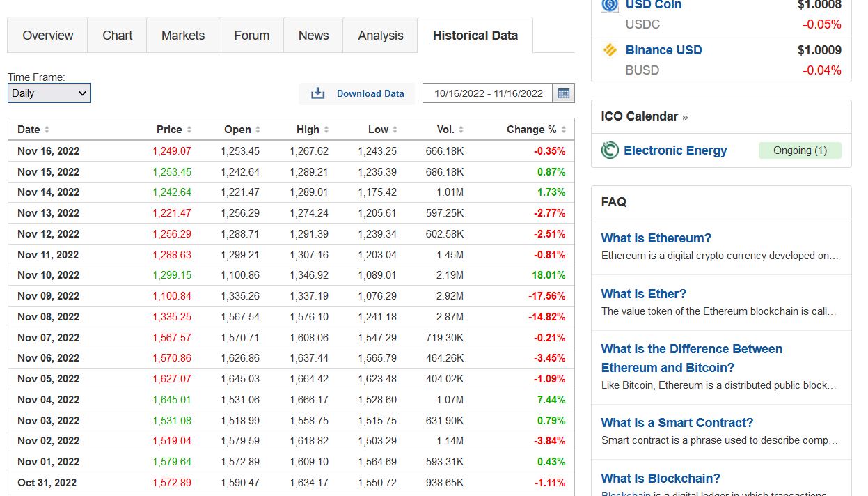Click the Download Data icon
Image resolution: width=868 pixels, height=496 pixels.
[318, 93]
